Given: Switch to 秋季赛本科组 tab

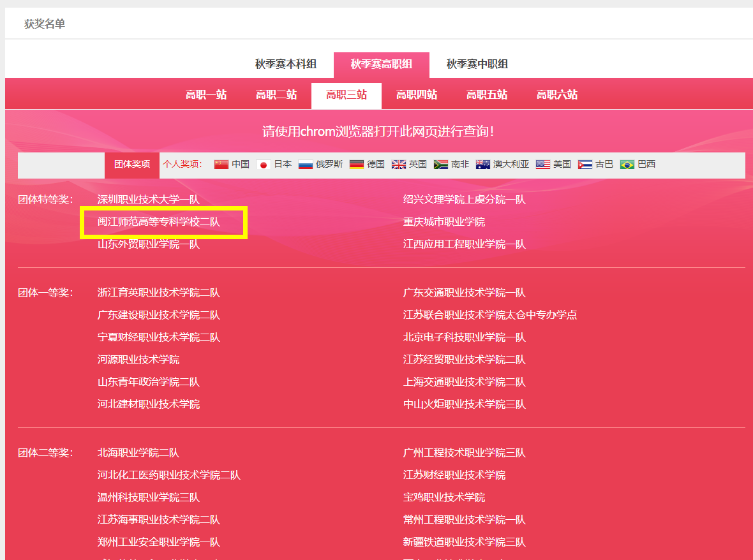Looking at the screenshot, I should [286, 64].
